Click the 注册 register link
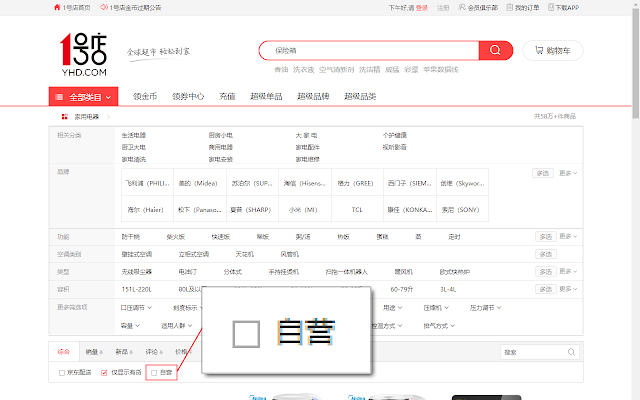This screenshot has width=640, height=400. (x=443, y=8)
